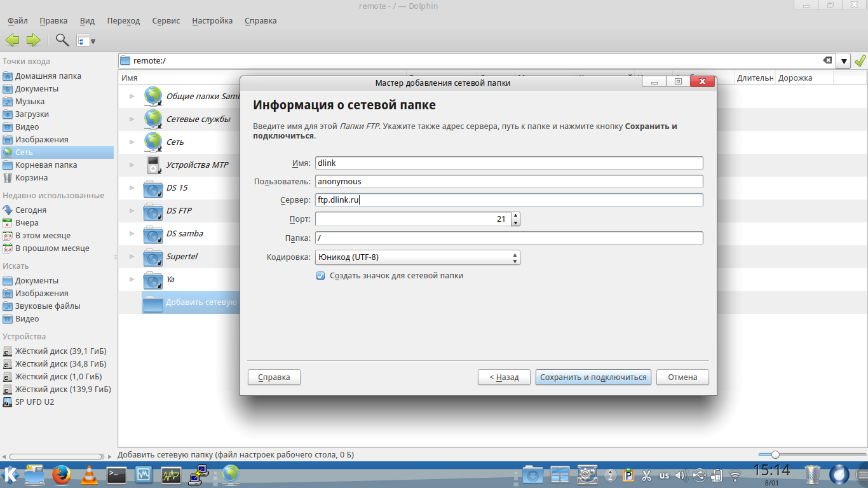Open the Настройка menu
Screen dimensions: 868x488
click(x=212, y=20)
